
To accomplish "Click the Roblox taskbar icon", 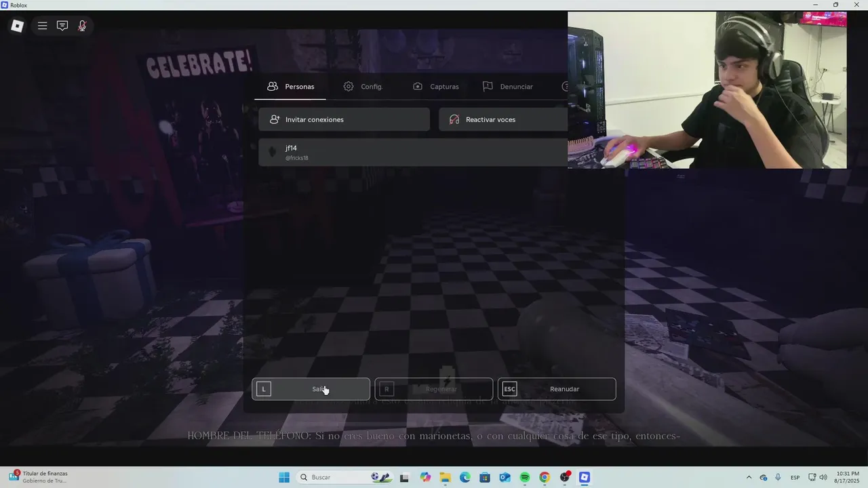I will [x=585, y=477].
